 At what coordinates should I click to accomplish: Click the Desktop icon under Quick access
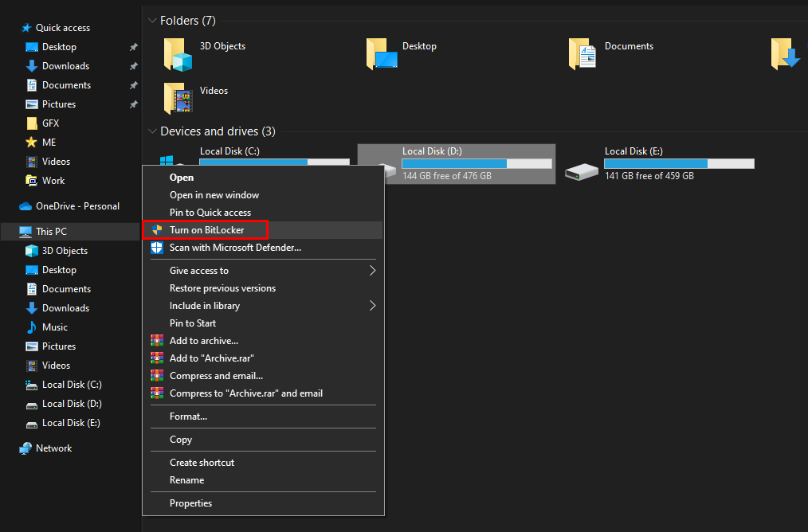coord(31,47)
